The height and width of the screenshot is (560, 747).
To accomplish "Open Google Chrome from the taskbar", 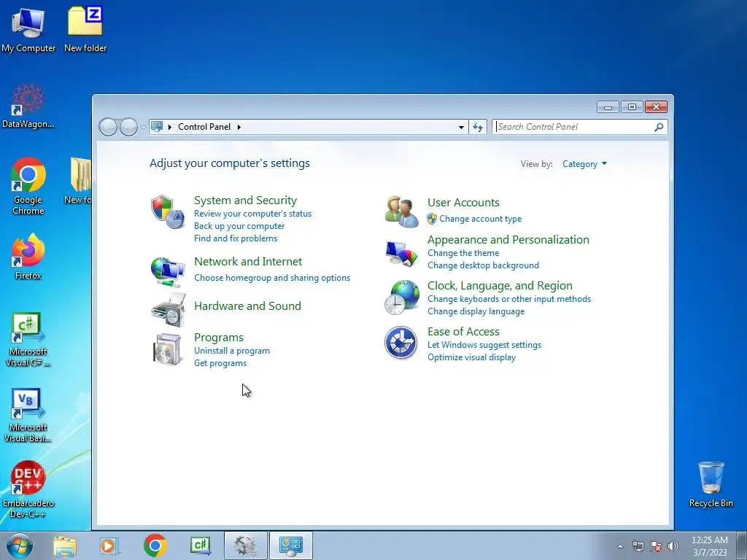I will (155, 545).
